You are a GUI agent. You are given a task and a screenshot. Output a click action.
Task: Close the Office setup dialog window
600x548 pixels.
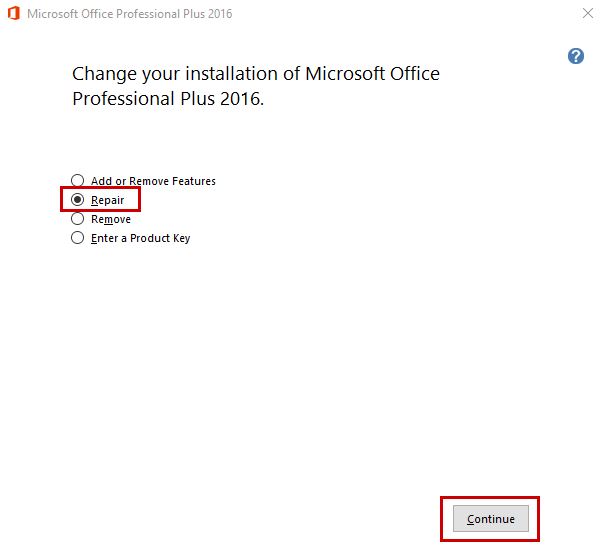585,14
